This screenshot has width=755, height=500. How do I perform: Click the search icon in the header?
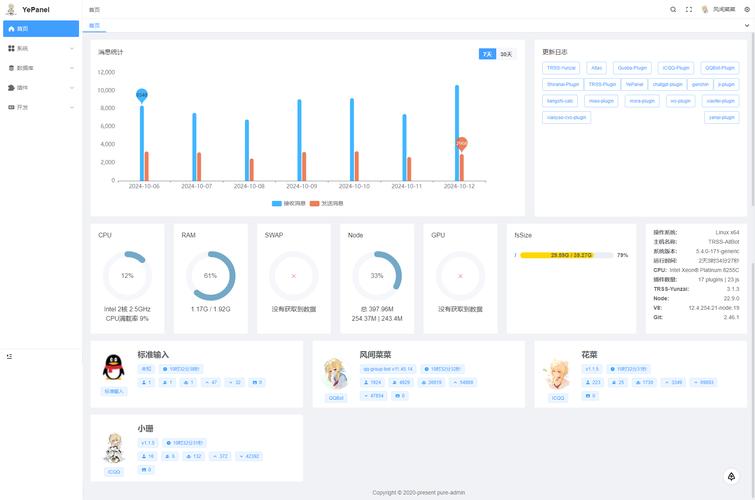(x=673, y=9)
